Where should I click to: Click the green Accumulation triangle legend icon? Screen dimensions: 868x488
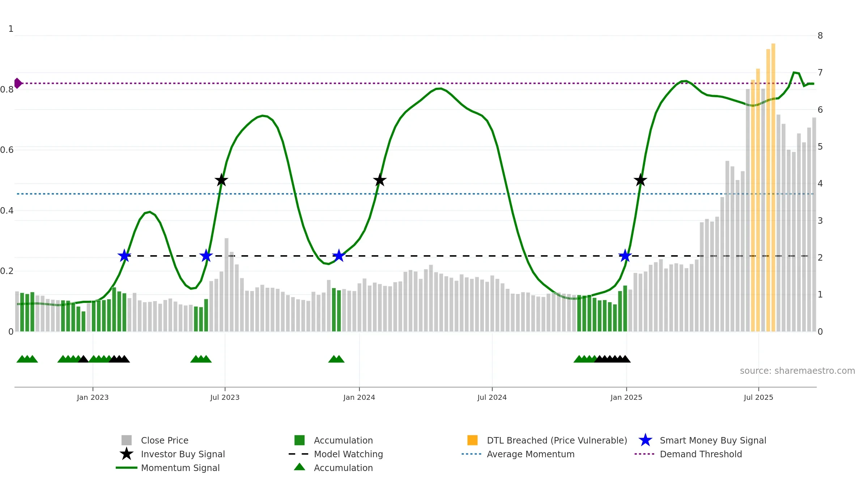tap(299, 467)
